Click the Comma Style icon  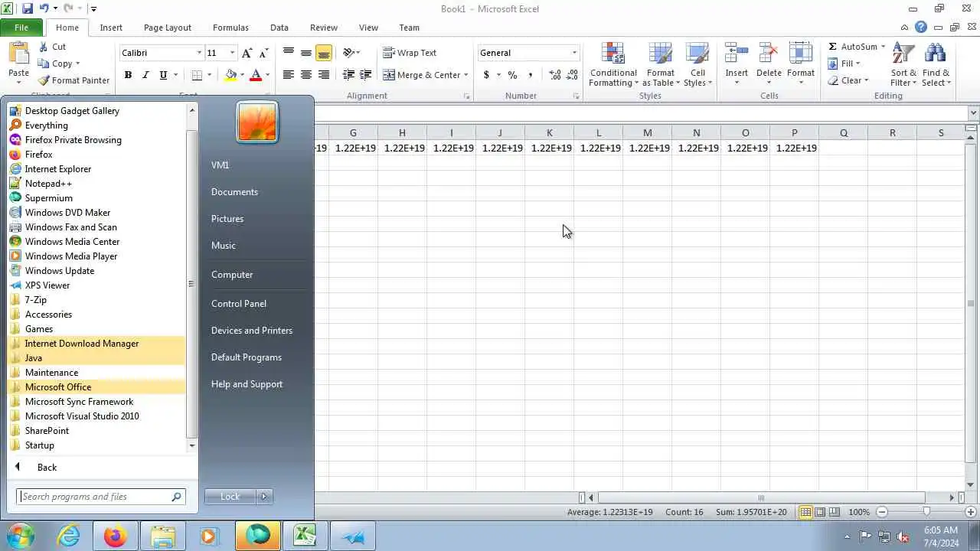[x=531, y=75]
